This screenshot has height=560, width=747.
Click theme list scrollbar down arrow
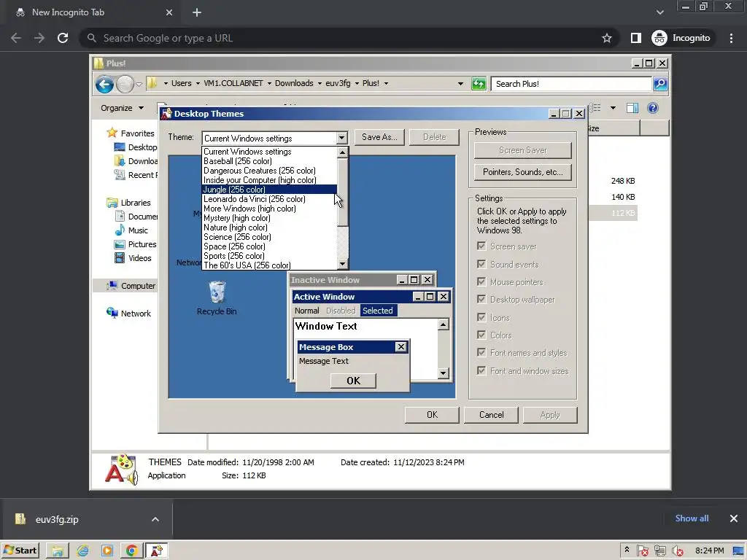click(x=343, y=264)
